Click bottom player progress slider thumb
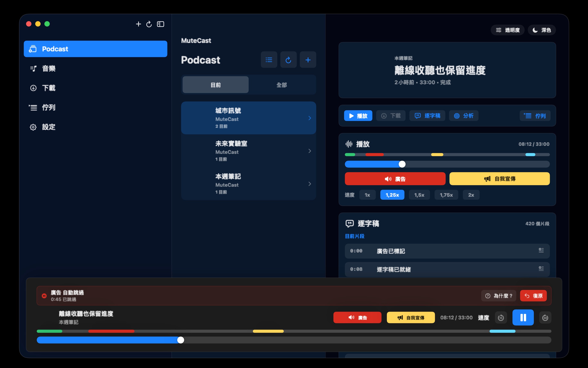588x368 pixels. pos(180,340)
